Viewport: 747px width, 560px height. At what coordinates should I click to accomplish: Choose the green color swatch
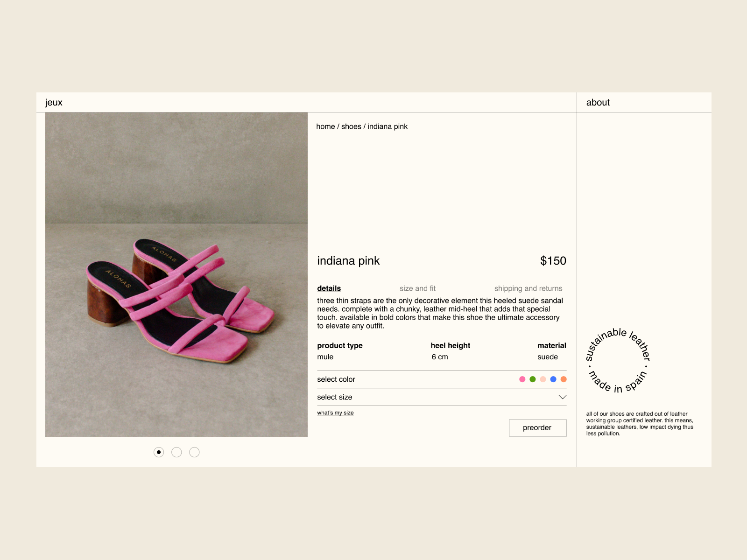(533, 379)
